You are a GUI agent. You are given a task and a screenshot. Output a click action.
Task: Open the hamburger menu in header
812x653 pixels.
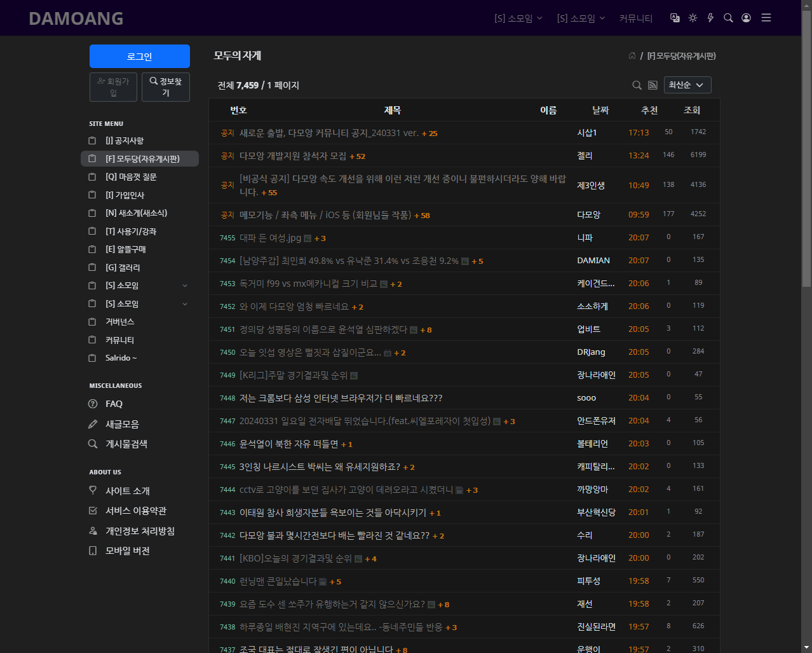pos(766,18)
